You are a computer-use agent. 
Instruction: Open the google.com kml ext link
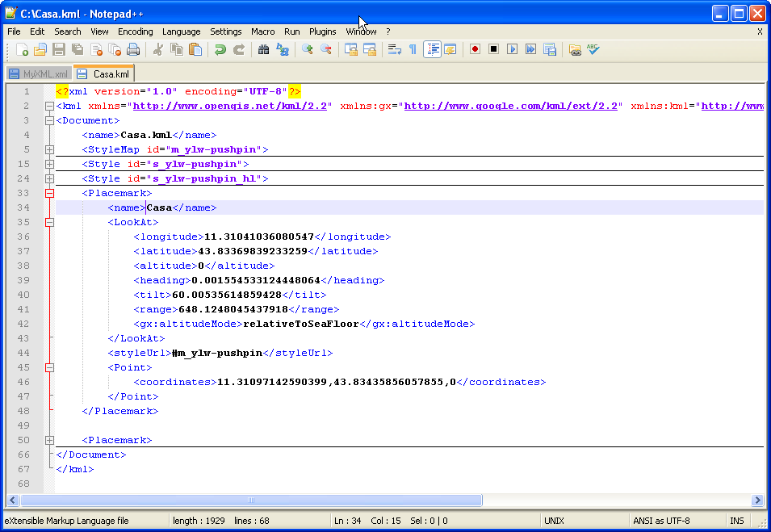pos(510,106)
